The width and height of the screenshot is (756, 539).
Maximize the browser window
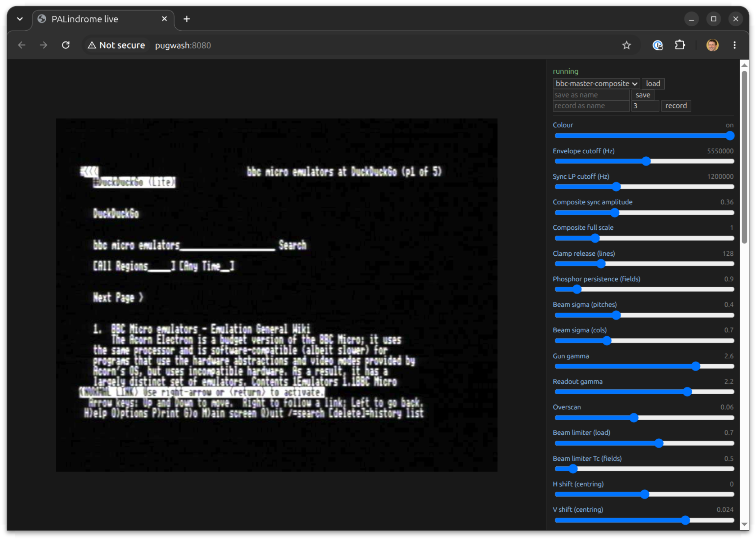point(713,19)
